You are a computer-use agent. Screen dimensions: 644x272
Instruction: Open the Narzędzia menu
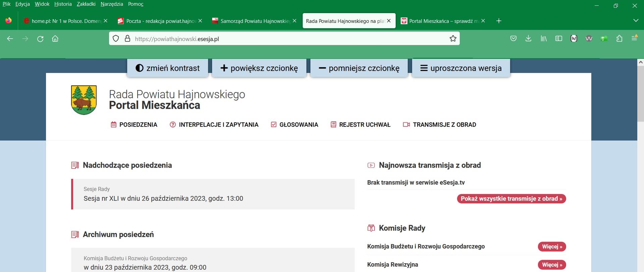tap(112, 4)
